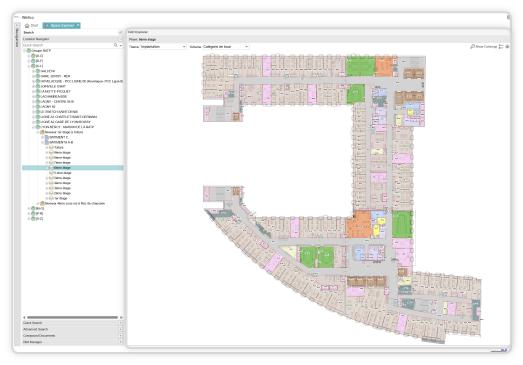Collapse the Location Navigator section
523x365 pixels.
coord(120,39)
